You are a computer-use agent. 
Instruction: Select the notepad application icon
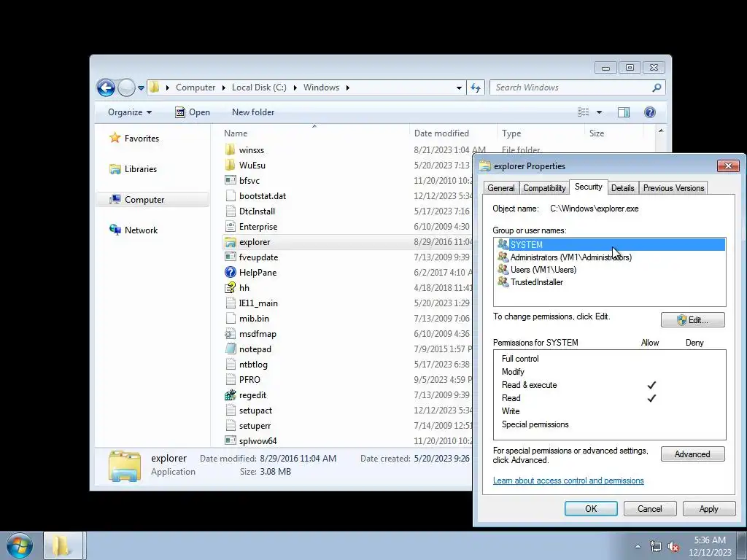pos(230,349)
